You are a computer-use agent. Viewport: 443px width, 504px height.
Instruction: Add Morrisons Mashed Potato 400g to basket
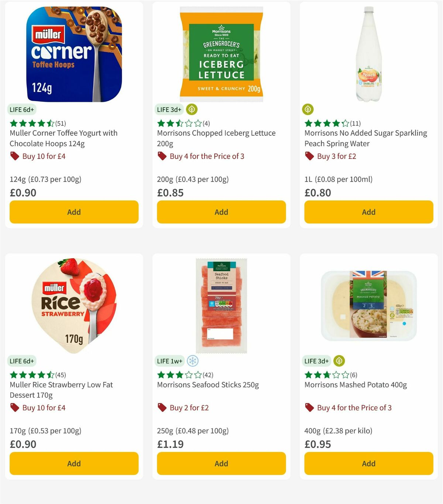click(368, 463)
